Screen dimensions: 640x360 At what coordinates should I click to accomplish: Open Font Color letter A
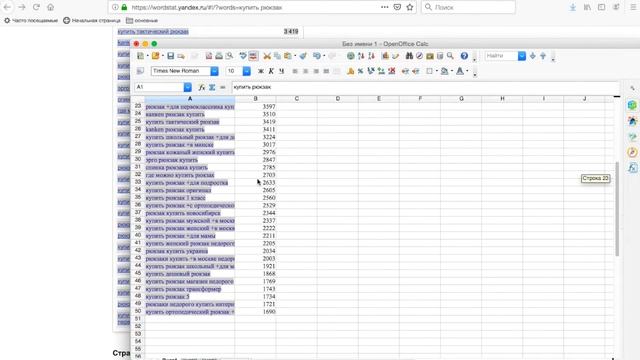tap(460, 71)
